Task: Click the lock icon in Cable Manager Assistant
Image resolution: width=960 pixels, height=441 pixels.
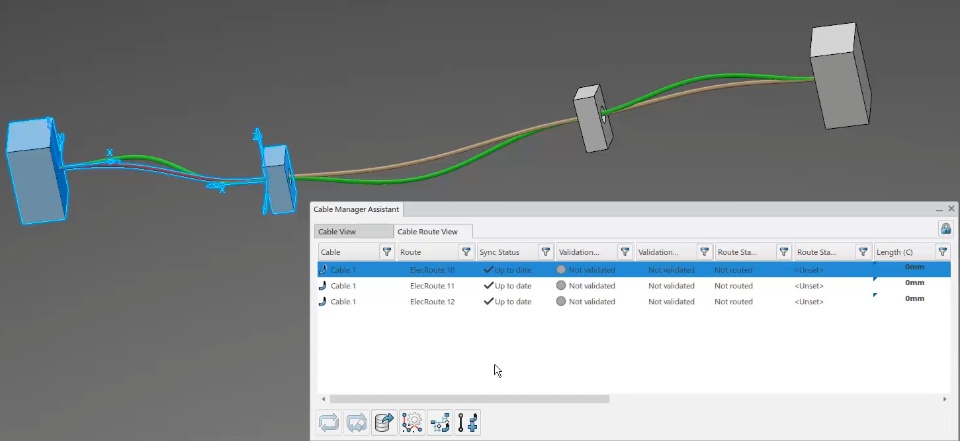Action: [x=946, y=229]
